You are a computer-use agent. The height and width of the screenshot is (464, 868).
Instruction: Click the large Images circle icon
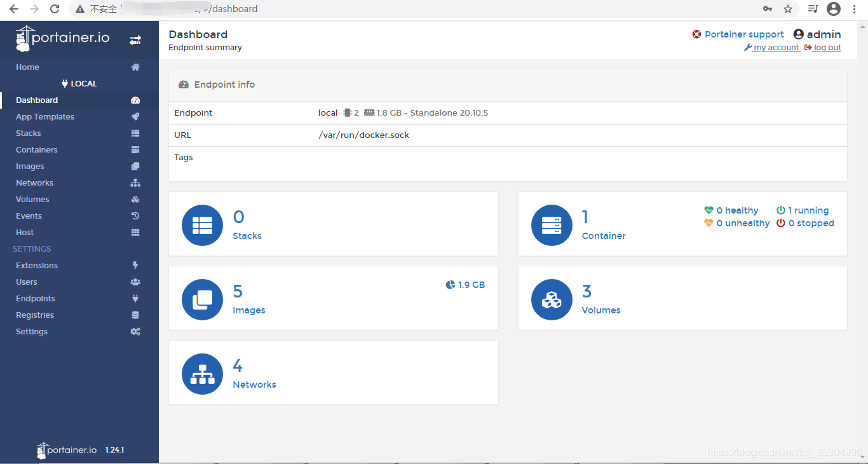[202, 299]
